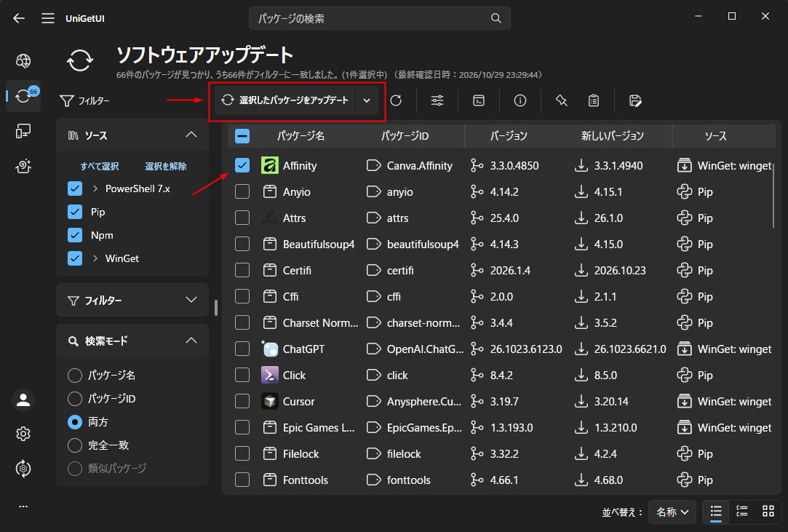Reload updates with the refresh icon

(396, 100)
